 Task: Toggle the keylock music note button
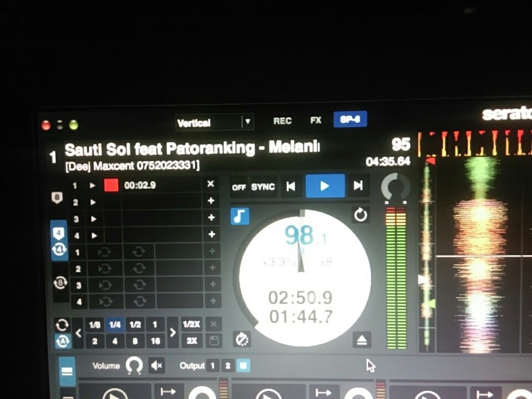point(240,216)
